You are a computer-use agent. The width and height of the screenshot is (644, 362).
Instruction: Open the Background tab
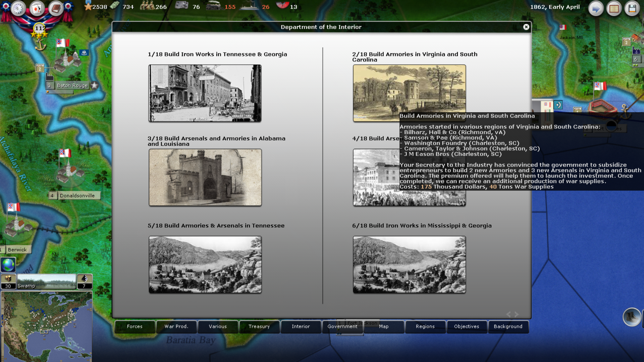pos(508,326)
